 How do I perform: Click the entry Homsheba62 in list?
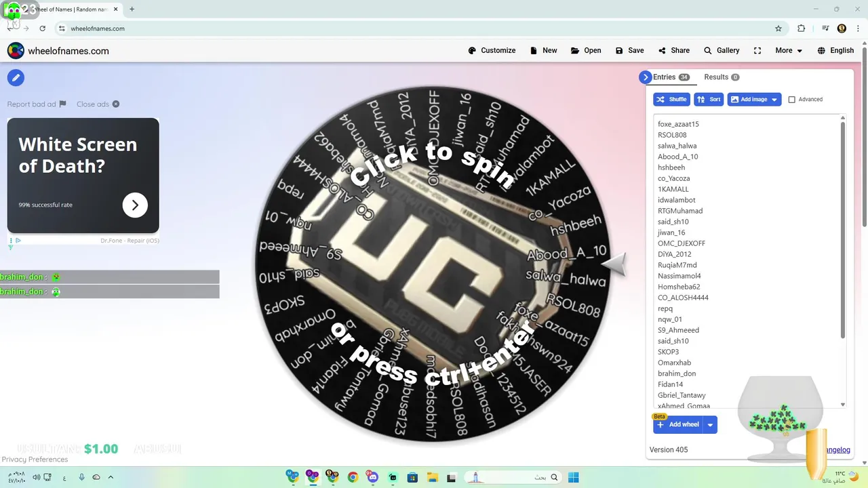679,287
